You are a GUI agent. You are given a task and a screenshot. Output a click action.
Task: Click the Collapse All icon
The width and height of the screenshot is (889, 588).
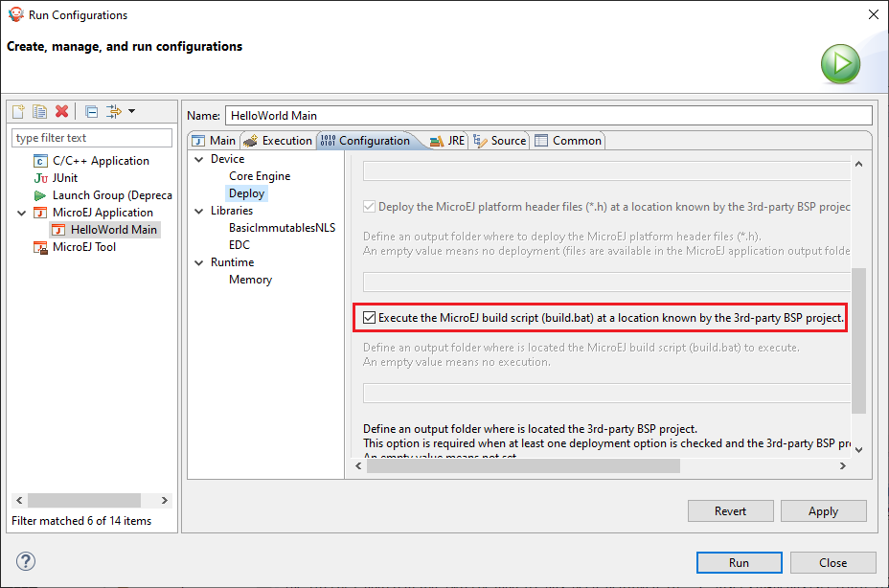tap(91, 112)
